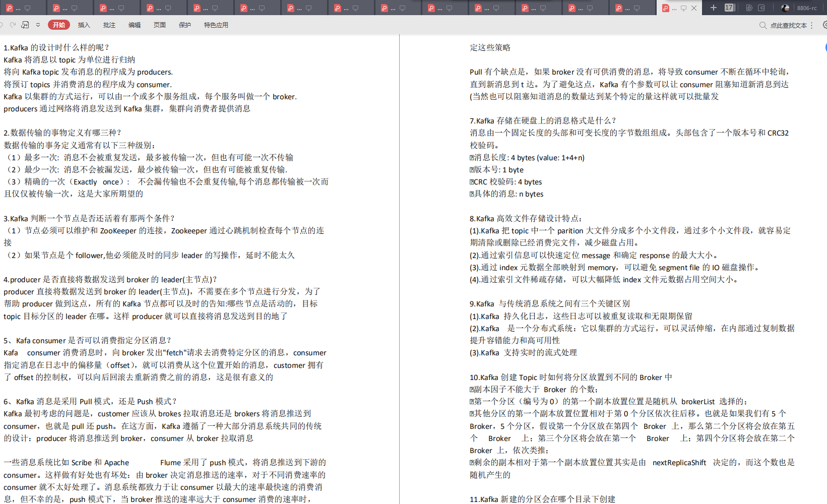The height and width of the screenshot is (504, 827).
Task: Click heading "3.Kafka 判断一个节点是否还活着有那两个条件？"
Action: click(x=89, y=218)
